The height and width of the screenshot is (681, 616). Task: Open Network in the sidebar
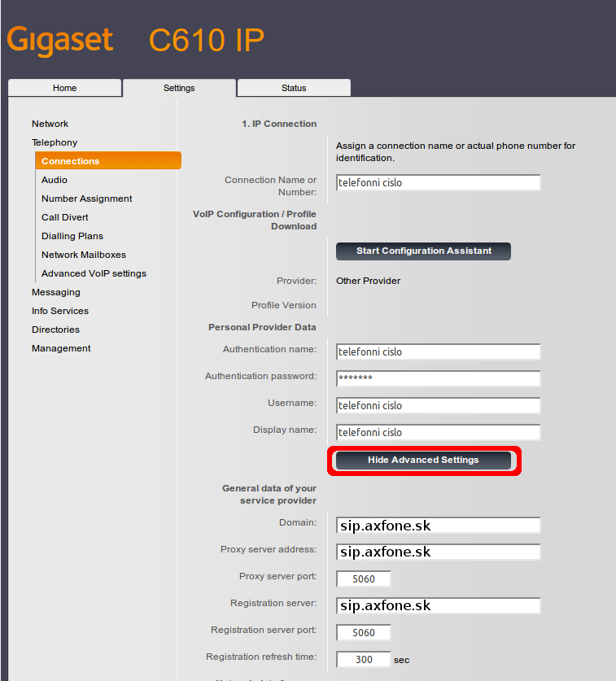(50, 124)
